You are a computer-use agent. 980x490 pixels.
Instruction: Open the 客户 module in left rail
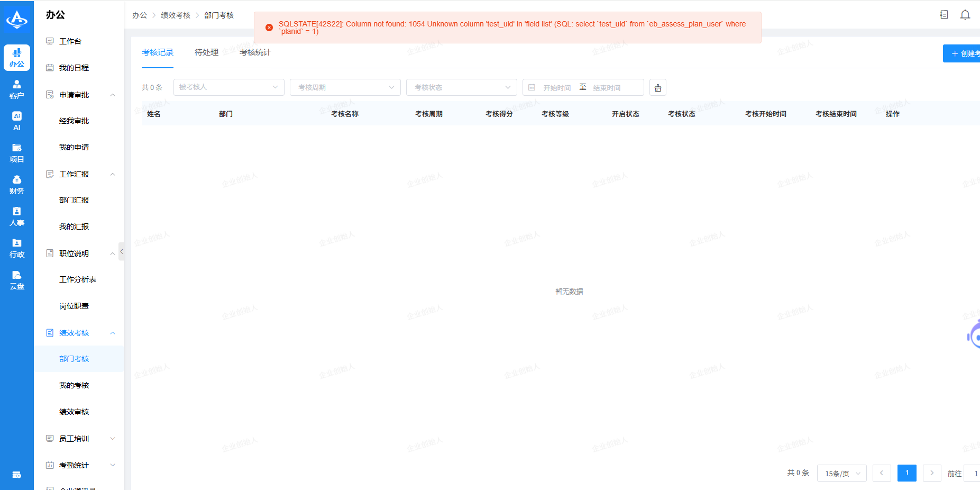click(17, 89)
